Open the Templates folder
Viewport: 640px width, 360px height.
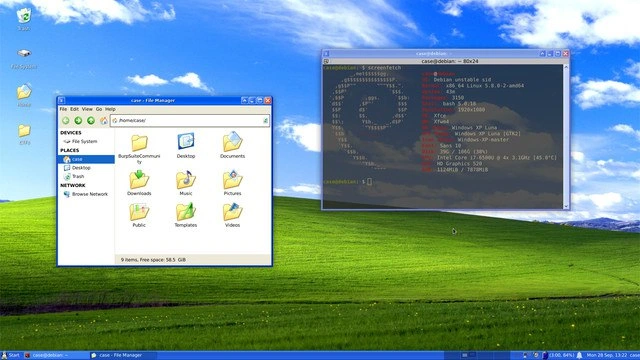click(186, 215)
